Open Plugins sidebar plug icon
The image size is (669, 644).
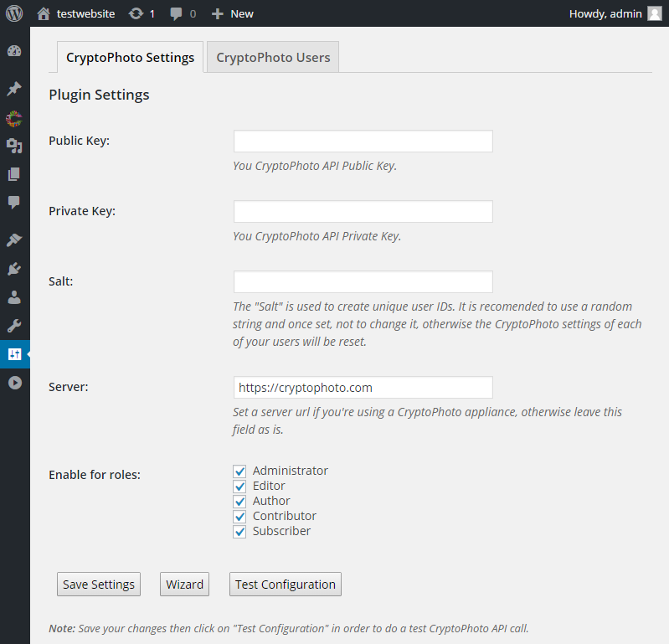[14, 269]
